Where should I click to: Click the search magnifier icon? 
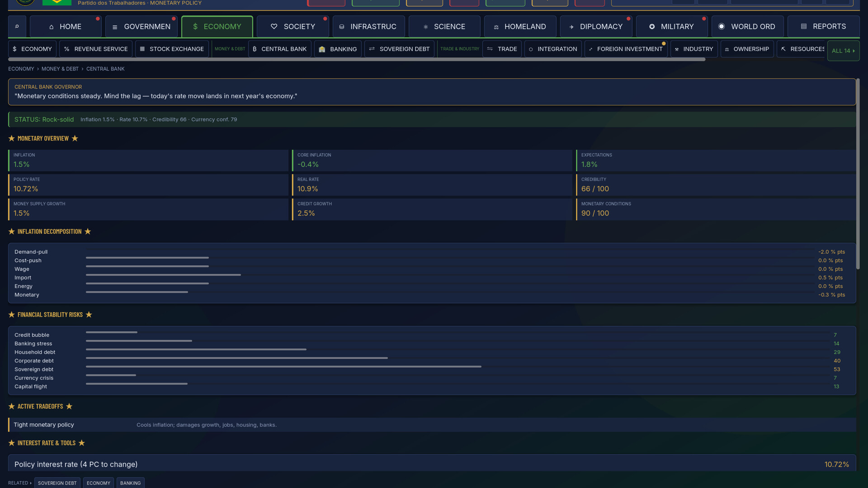point(17,27)
